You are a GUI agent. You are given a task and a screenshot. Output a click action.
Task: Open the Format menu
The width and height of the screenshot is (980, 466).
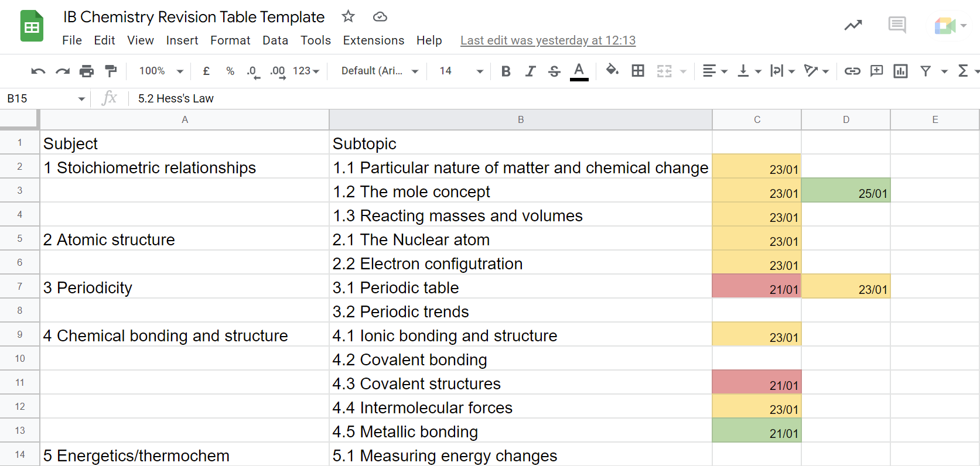click(230, 40)
